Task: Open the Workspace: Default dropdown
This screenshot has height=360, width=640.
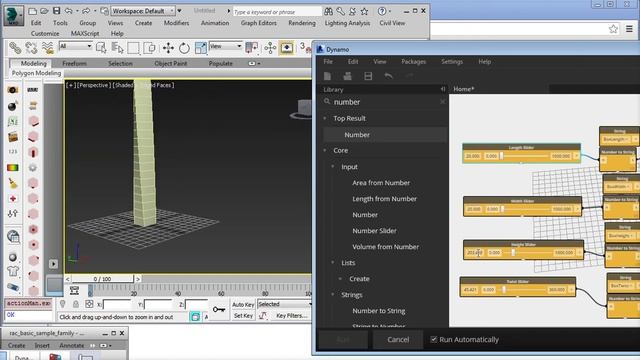Action: pos(143,11)
